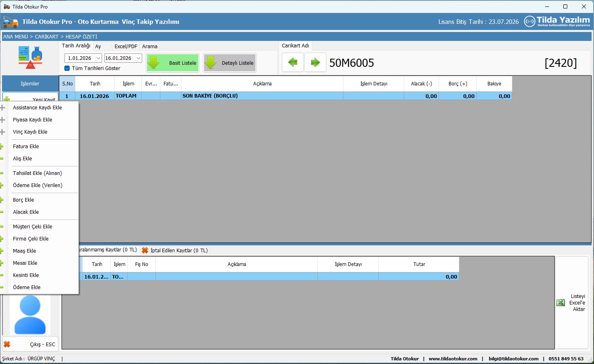Open the start date dropdown 1.01.2026
Viewport: 594px width, 364px height.
(98, 58)
